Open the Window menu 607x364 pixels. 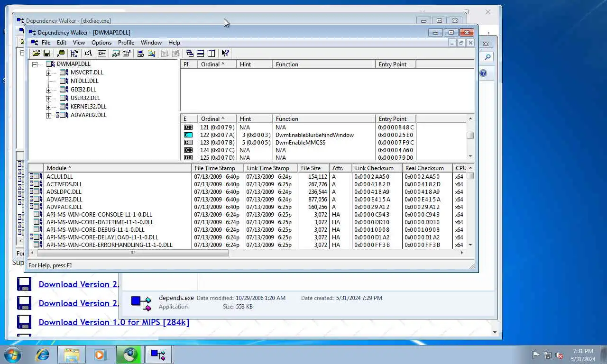coord(151,43)
